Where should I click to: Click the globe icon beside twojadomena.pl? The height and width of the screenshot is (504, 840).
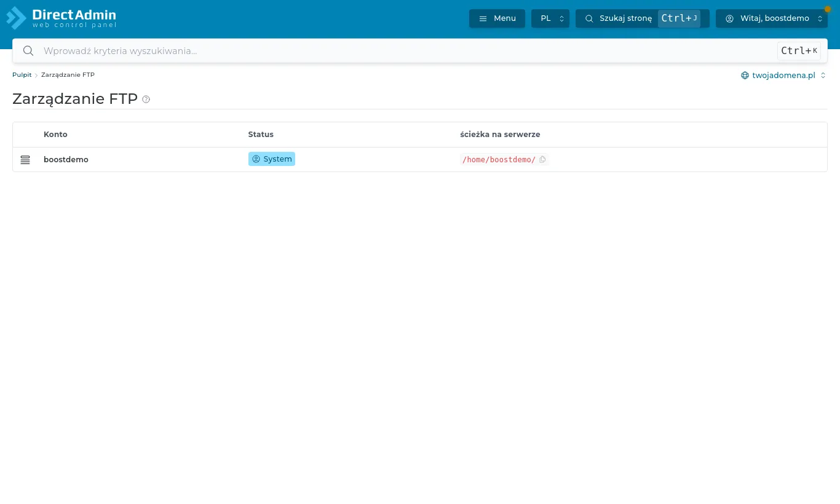(745, 75)
